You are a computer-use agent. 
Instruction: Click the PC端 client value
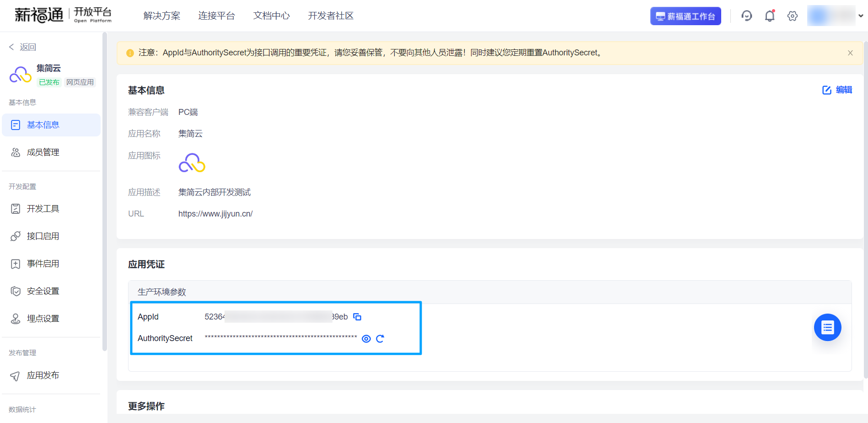[x=188, y=112]
